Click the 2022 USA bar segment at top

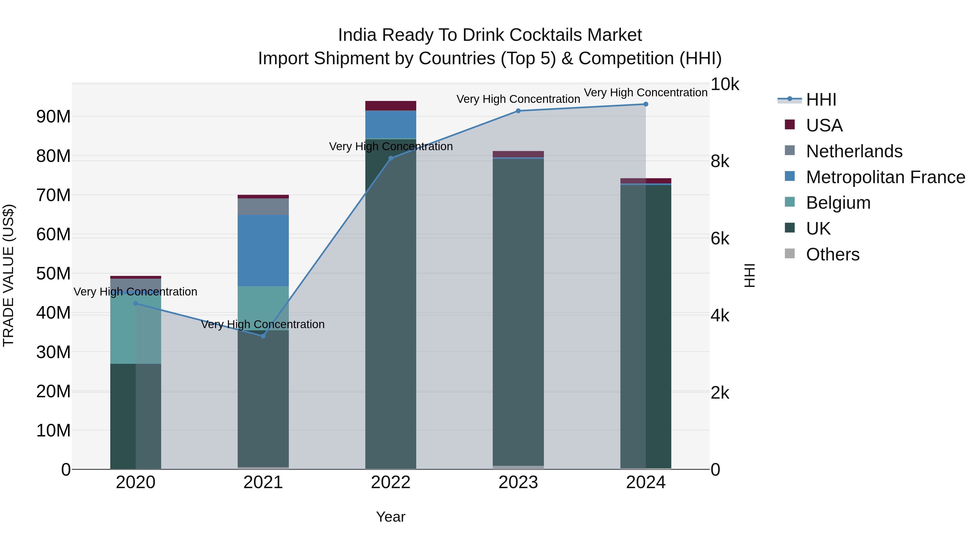pos(391,106)
